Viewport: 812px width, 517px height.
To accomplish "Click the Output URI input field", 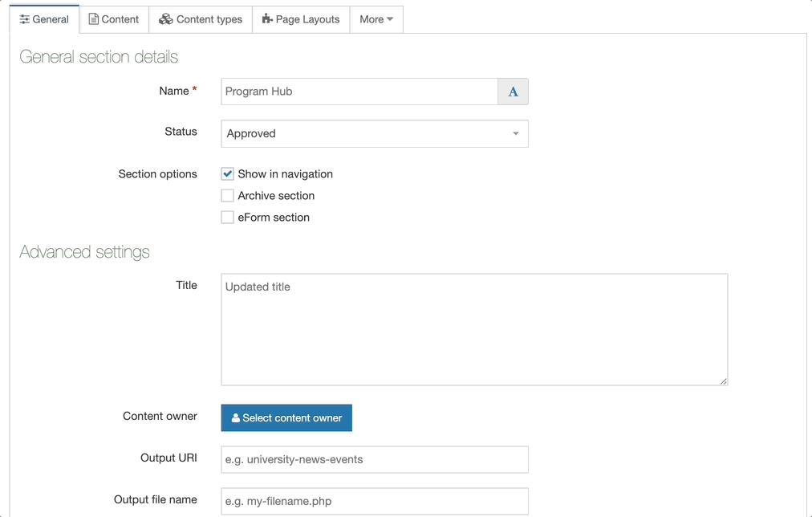I will pyautogui.click(x=374, y=458).
